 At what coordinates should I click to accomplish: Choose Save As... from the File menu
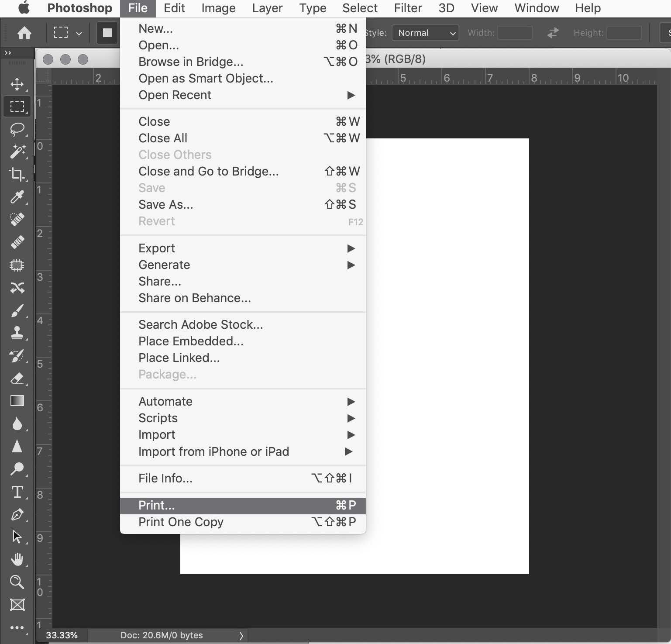[243, 205]
